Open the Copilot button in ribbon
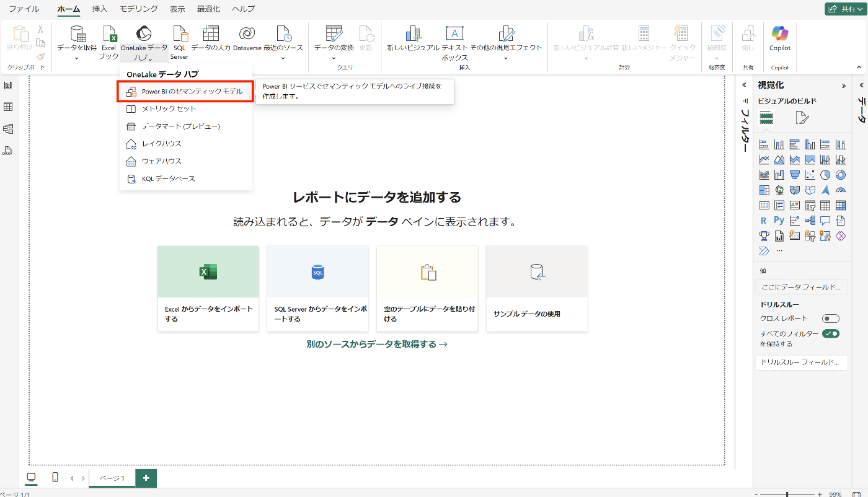 780,38
